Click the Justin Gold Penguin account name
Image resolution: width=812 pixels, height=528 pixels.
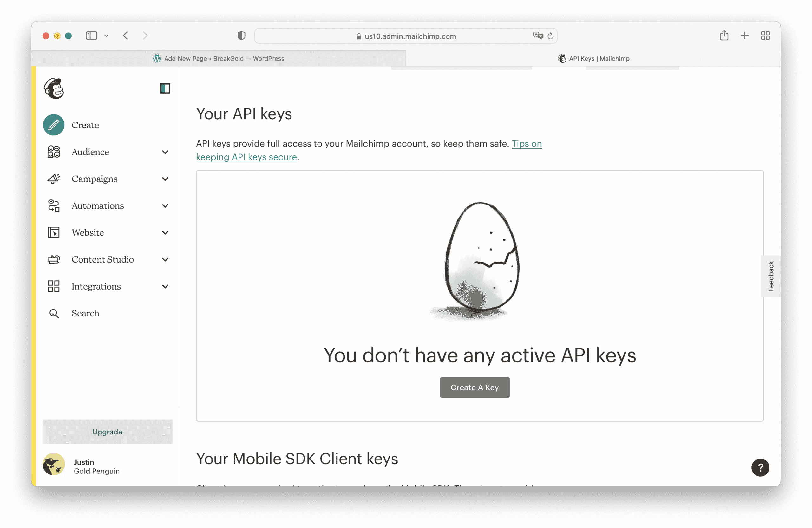[96, 466]
